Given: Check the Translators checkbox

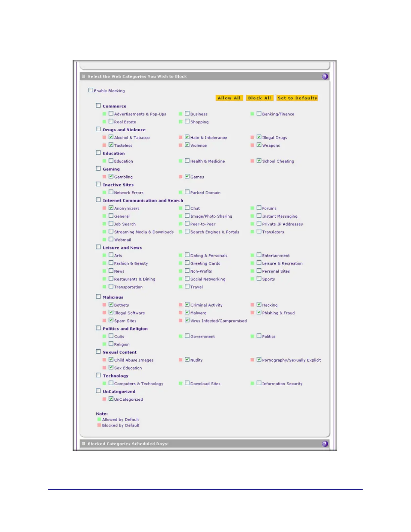Looking at the screenshot, I should coord(259,231).
